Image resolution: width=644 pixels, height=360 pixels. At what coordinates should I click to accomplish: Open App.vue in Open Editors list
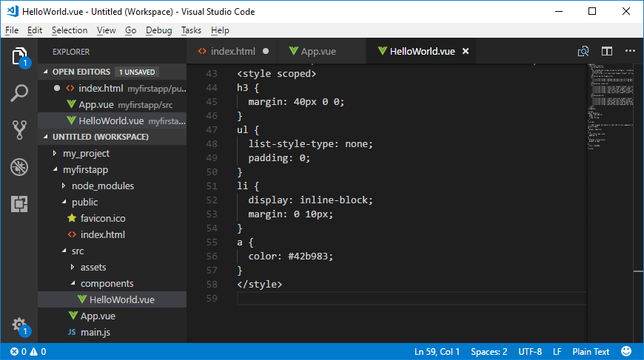click(112, 104)
